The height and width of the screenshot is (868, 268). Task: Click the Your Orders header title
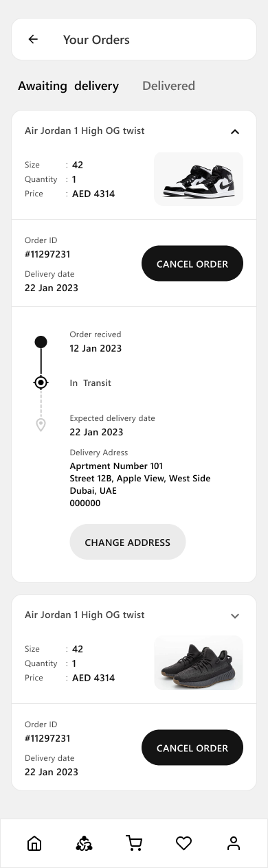(96, 40)
